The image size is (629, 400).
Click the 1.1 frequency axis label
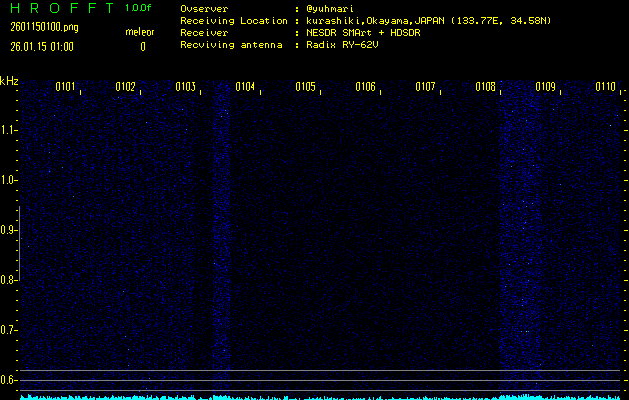[8, 130]
